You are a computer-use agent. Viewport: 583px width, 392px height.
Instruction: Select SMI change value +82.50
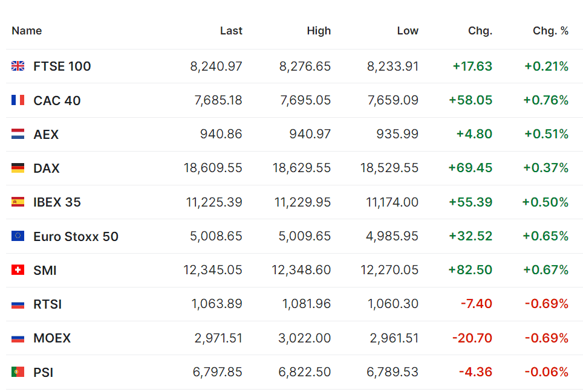[x=471, y=270]
